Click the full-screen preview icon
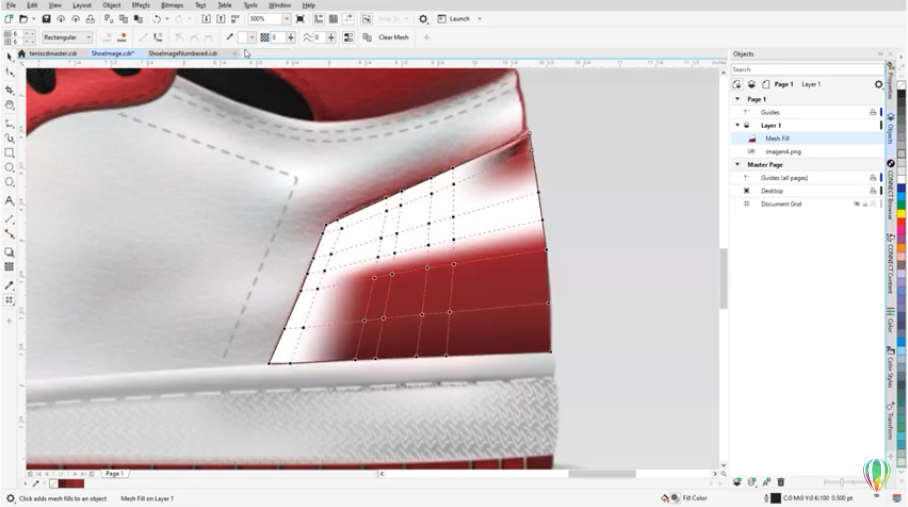 point(300,19)
